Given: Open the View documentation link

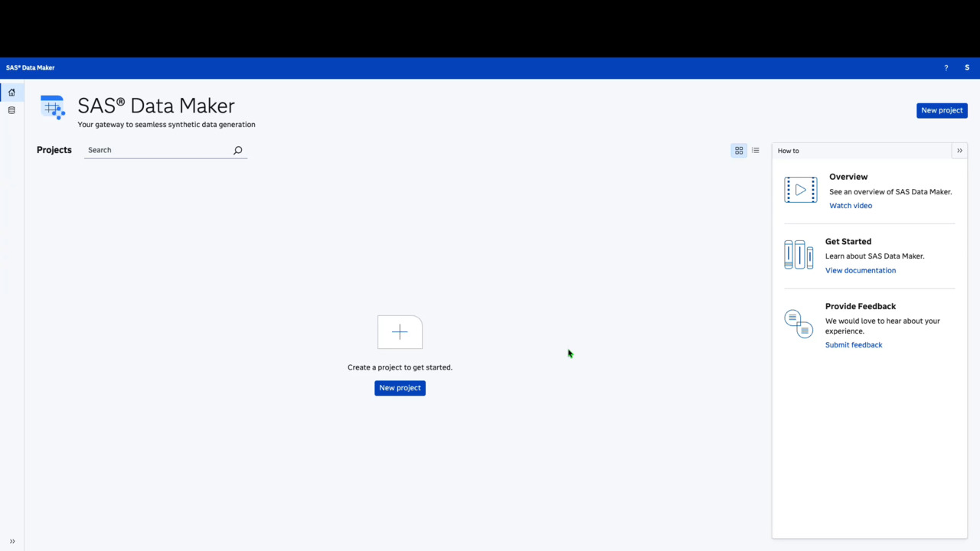Looking at the screenshot, I should tap(861, 270).
